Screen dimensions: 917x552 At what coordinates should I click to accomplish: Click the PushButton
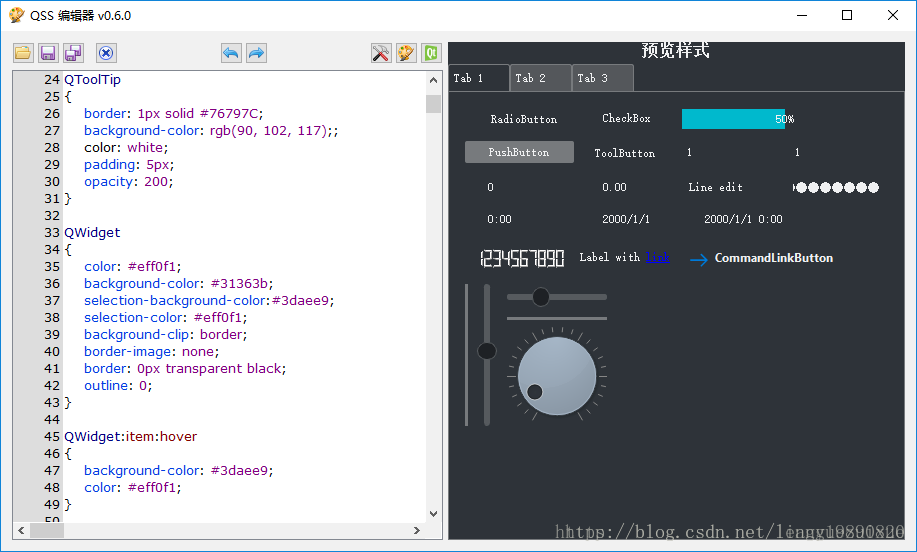pyautogui.click(x=519, y=152)
